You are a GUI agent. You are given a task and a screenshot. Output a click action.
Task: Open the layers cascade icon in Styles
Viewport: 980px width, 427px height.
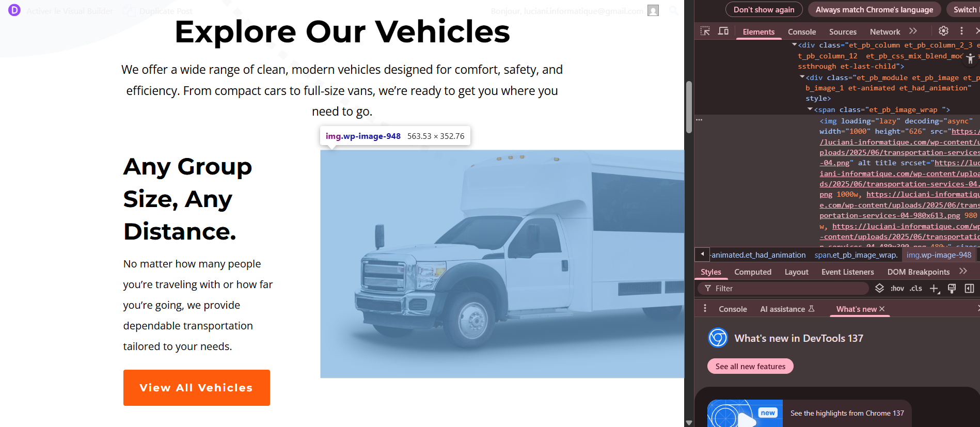pyautogui.click(x=879, y=288)
